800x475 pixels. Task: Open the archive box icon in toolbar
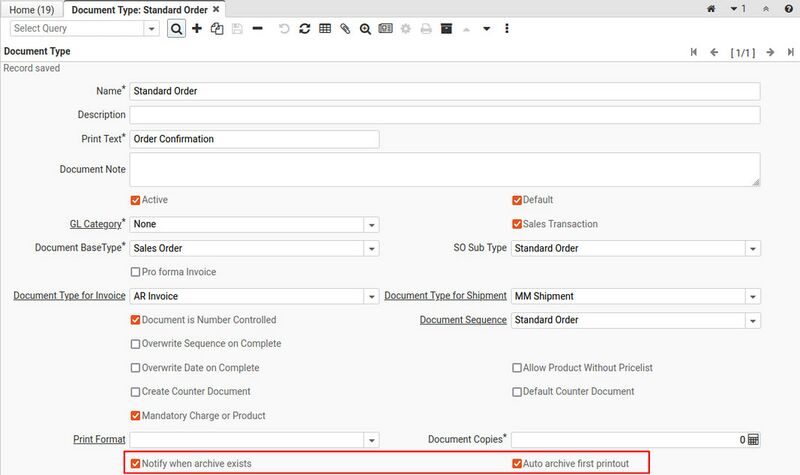tap(446, 29)
